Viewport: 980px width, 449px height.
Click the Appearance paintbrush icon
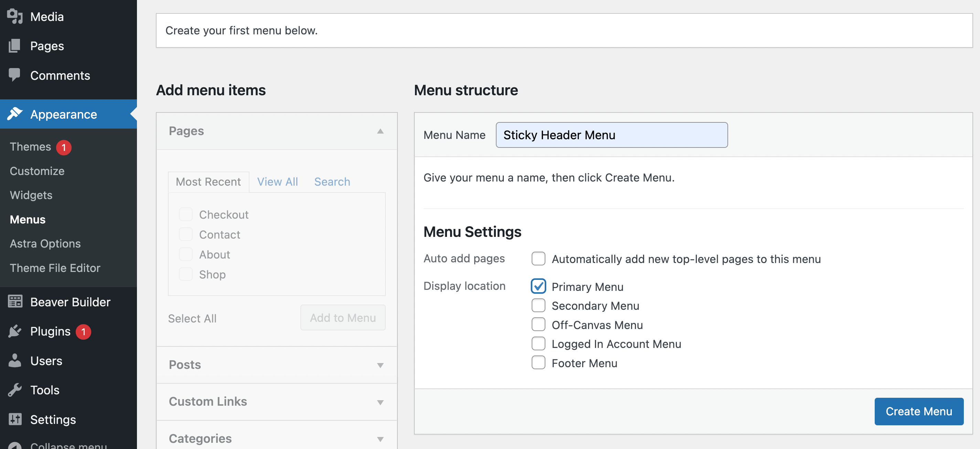point(14,114)
